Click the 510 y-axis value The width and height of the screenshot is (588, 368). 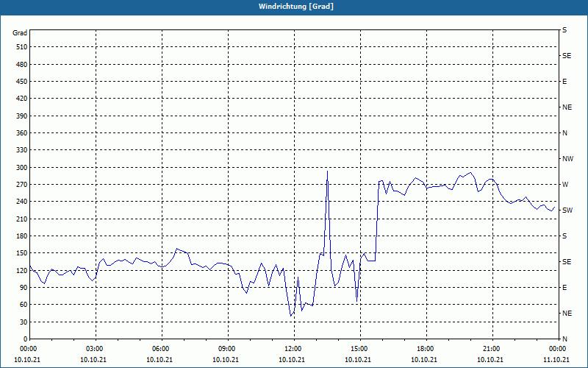tap(21, 47)
